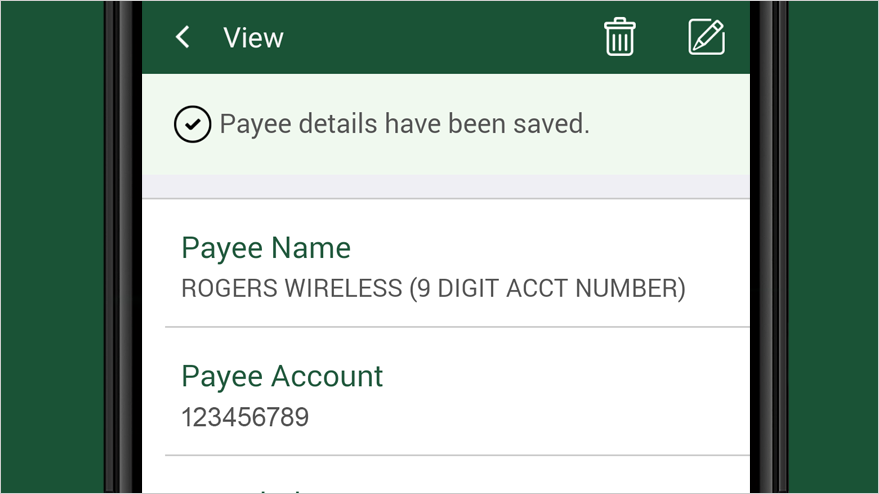
Task: Click the green background left of the phone
Action: coord(52,247)
